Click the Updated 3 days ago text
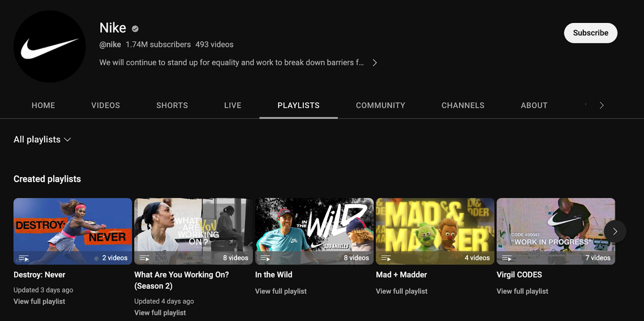Image resolution: width=644 pixels, height=321 pixels. pos(43,290)
